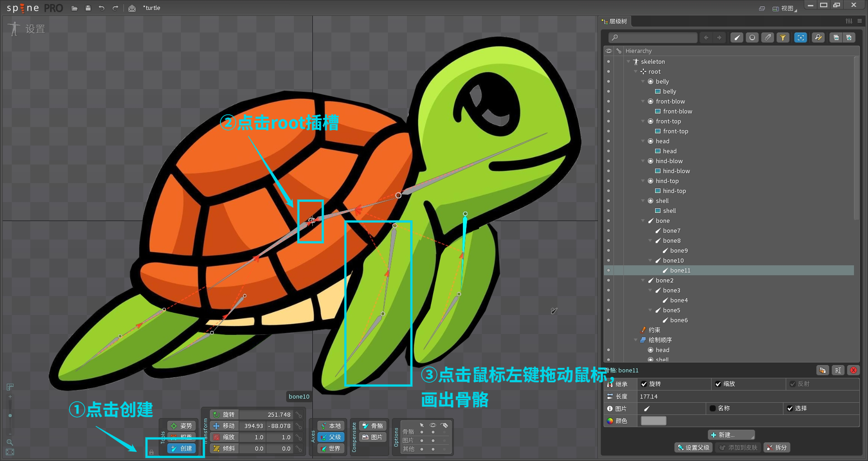Toggle the Name (名称) checkbox

pyautogui.click(x=712, y=408)
